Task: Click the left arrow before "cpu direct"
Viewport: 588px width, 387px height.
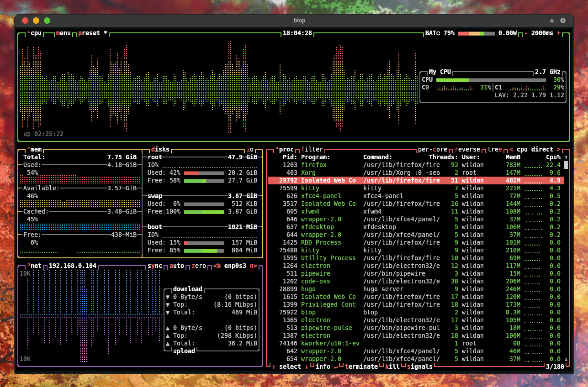Action: (x=511, y=149)
